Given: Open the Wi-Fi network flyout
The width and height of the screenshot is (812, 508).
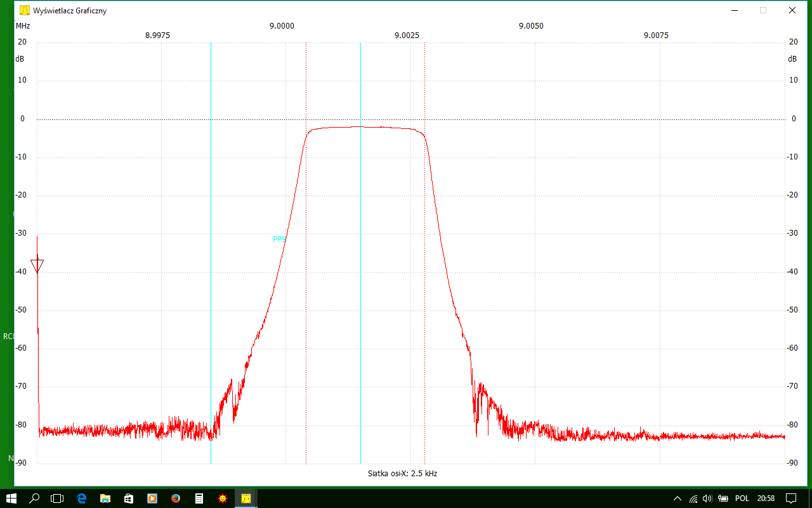Looking at the screenshot, I should (x=693, y=498).
